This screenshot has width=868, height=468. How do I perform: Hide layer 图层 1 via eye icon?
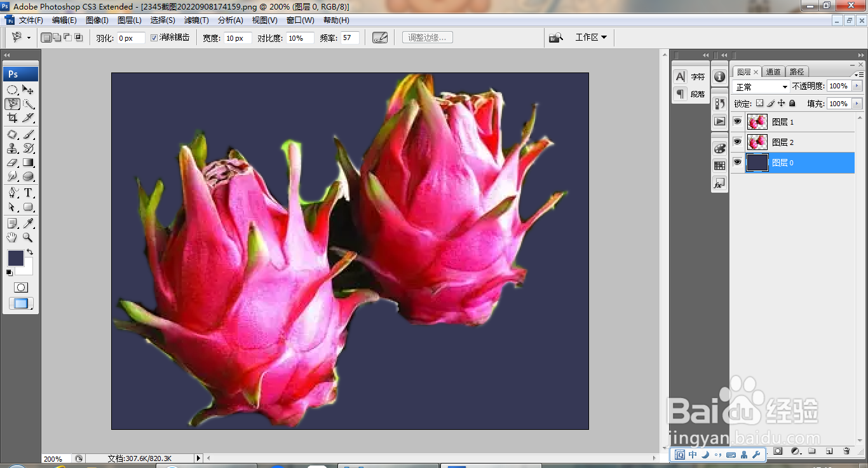737,121
